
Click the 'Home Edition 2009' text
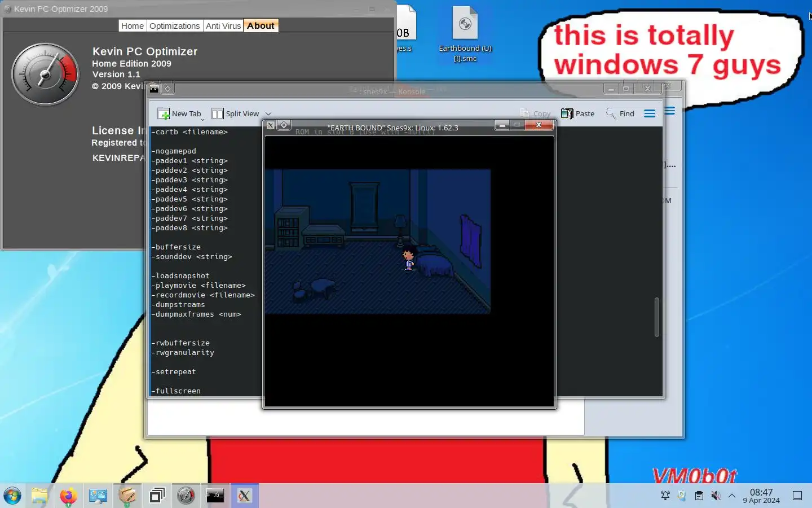[132, 64]
